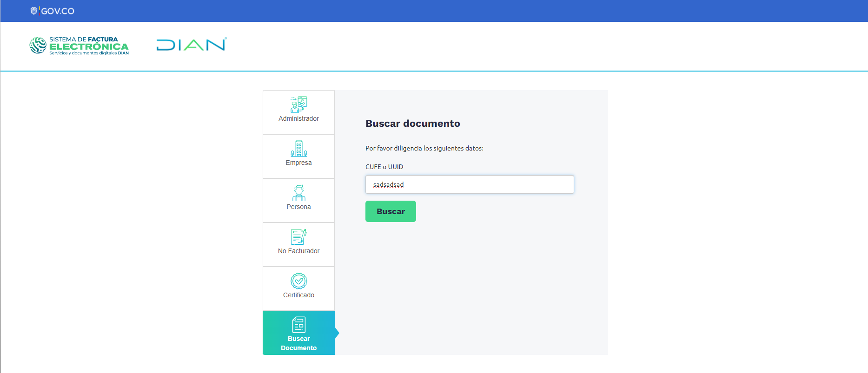Click the GOV.CO shield icon

33,11
